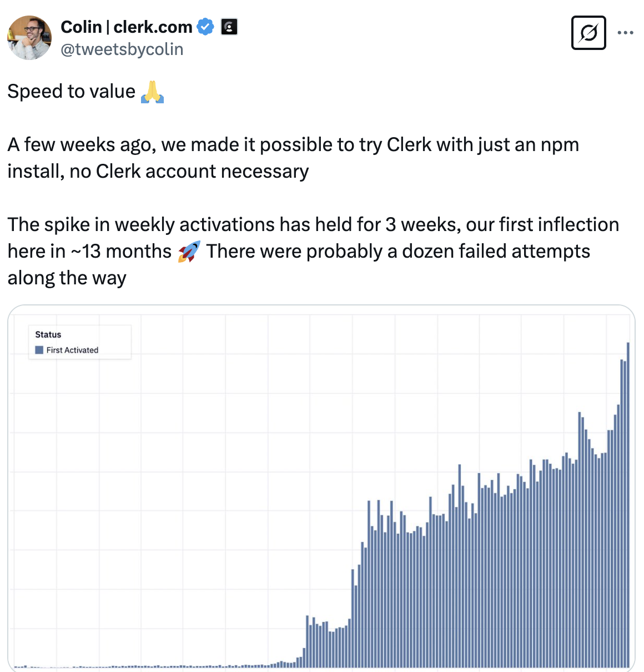The image size is (644, 672).
Task: Click the Clerk affiliate badge beside the name
Action: [229, 27]
